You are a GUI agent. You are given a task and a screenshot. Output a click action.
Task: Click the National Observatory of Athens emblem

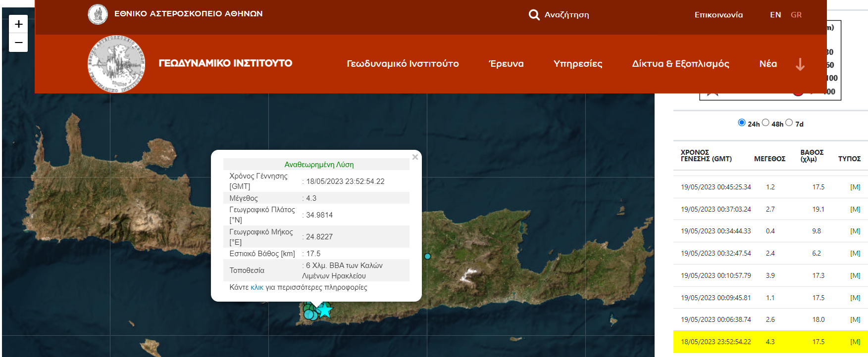[x=98, y=14]
